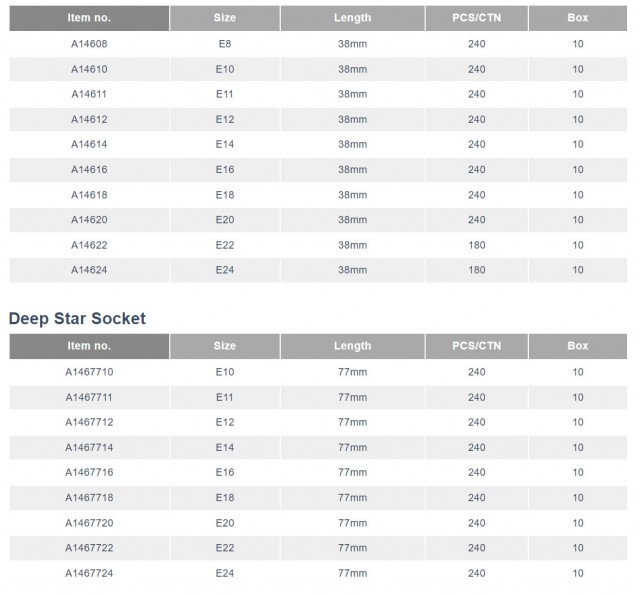Click the first table's Item no. header
Screen dimensions: 640x597
point(89,18)
